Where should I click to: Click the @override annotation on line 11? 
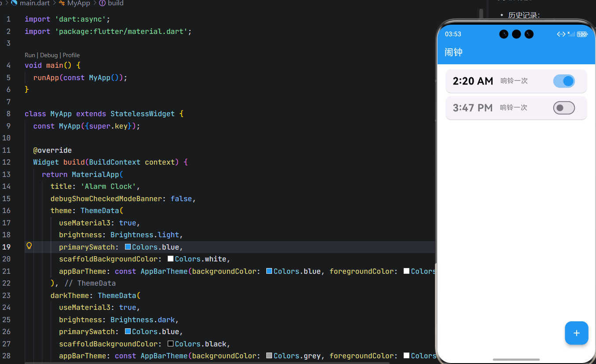click(52, 150)
